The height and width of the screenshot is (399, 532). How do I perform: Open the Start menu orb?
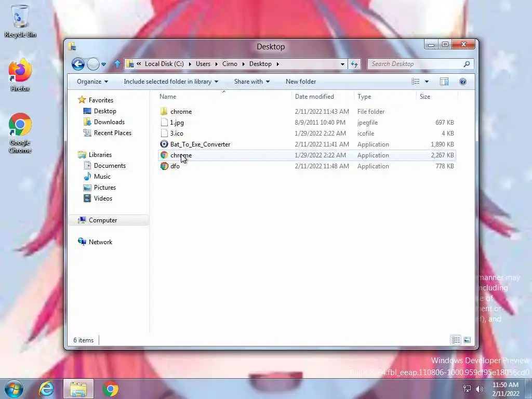(14, 389)
